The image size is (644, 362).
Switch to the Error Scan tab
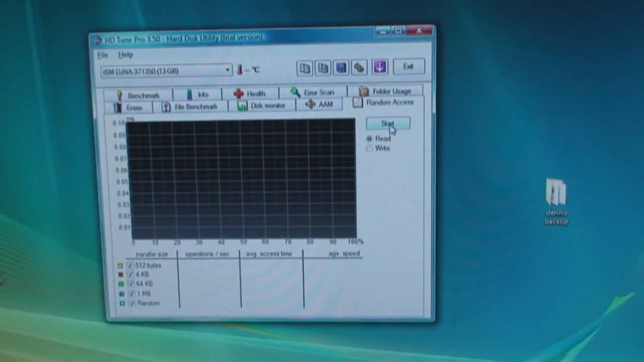coord(312,93)
